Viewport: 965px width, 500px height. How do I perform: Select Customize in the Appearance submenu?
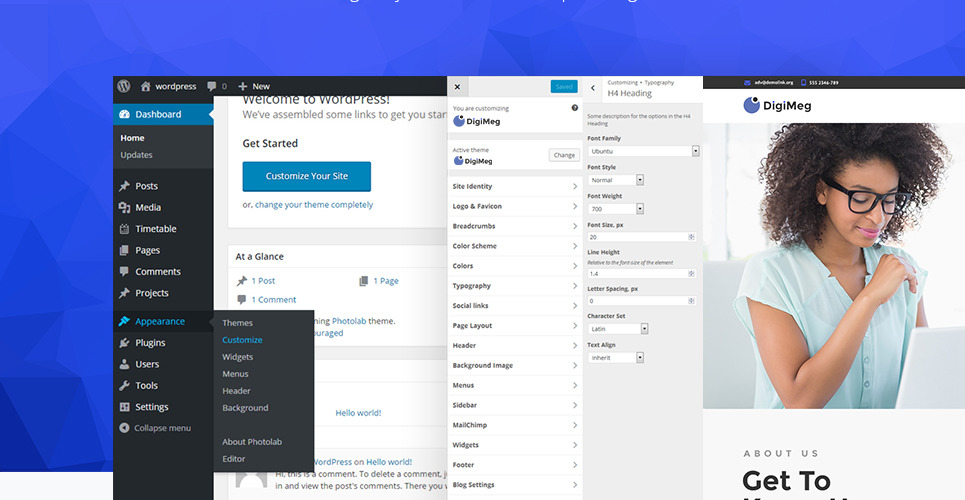[242, 340]
